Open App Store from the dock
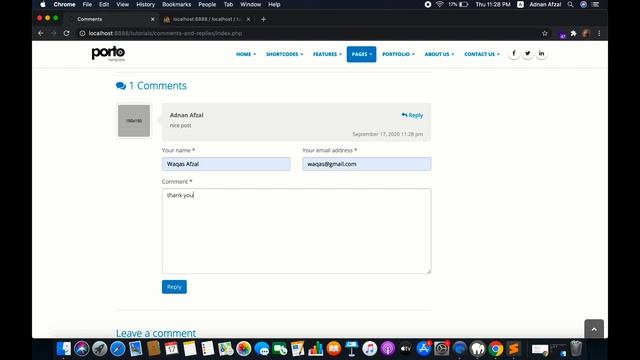640x360 pixels. (x=424, y=349)
